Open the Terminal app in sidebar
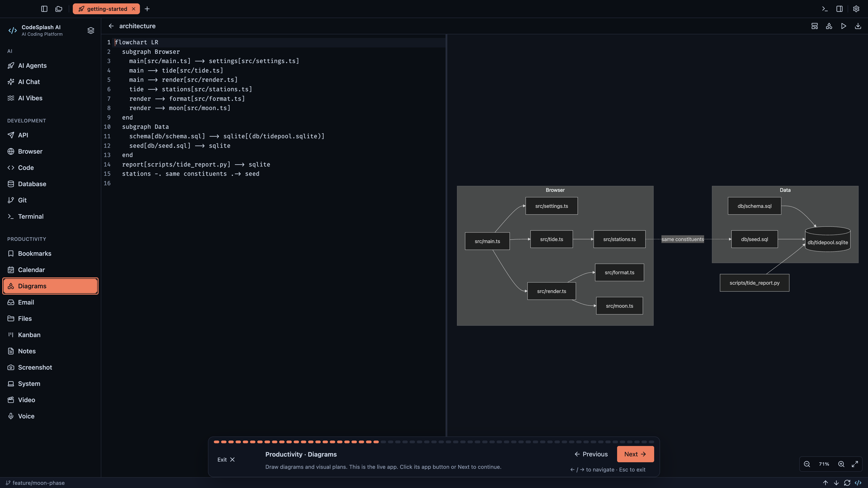868x488 pixels. click(51, 216)
